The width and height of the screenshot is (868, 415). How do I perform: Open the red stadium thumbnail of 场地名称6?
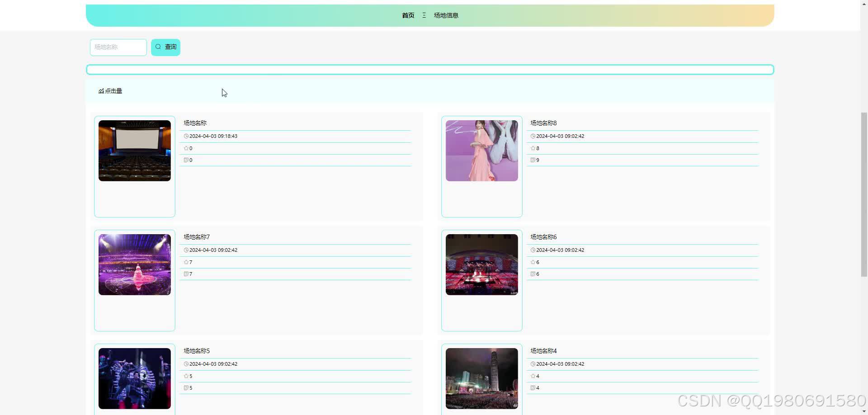click(482, 264)
